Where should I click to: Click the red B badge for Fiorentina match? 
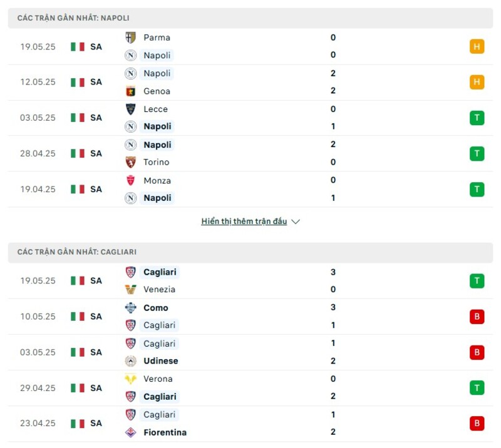477,424
